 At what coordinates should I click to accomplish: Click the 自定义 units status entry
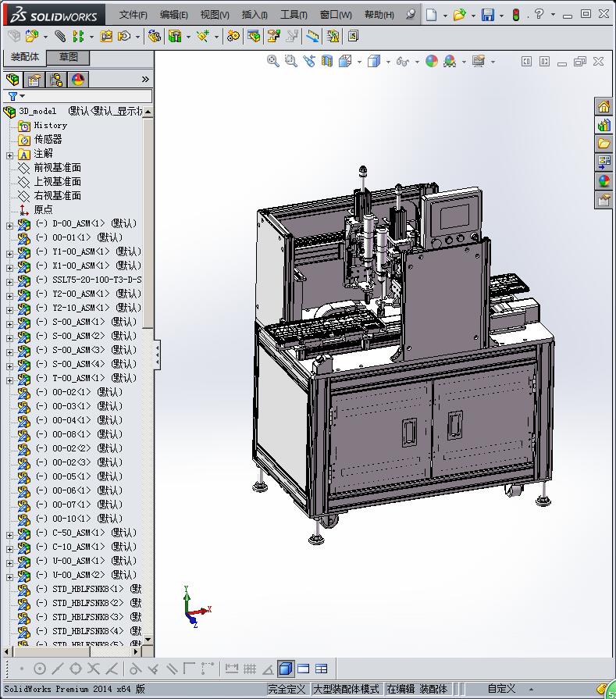click(501, 689)
